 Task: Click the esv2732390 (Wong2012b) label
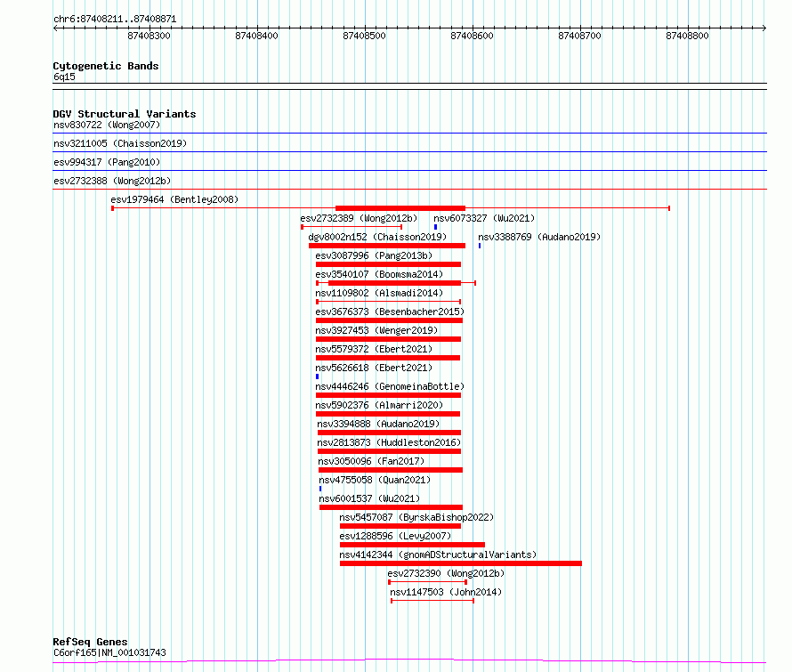click(x=446, y=573)
